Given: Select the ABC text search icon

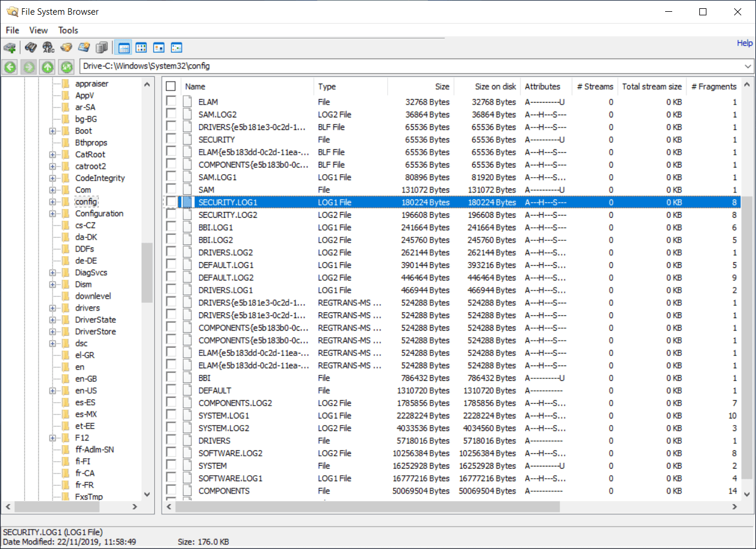Looking at the screenshot, I should 48,47.
